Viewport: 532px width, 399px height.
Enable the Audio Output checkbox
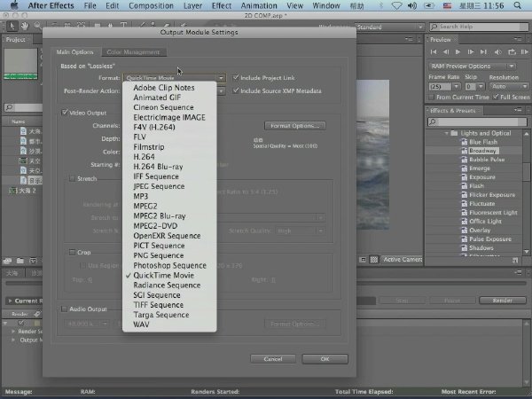(64, 309)
